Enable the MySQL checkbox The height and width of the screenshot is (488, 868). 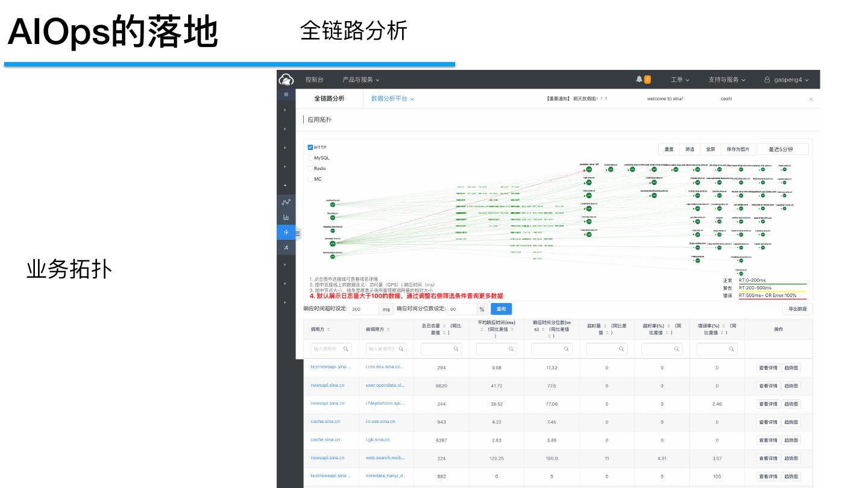tap(310, 158)
